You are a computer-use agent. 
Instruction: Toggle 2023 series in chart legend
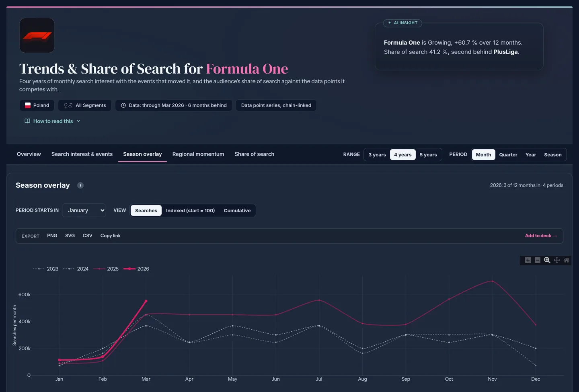pos(45,269)
